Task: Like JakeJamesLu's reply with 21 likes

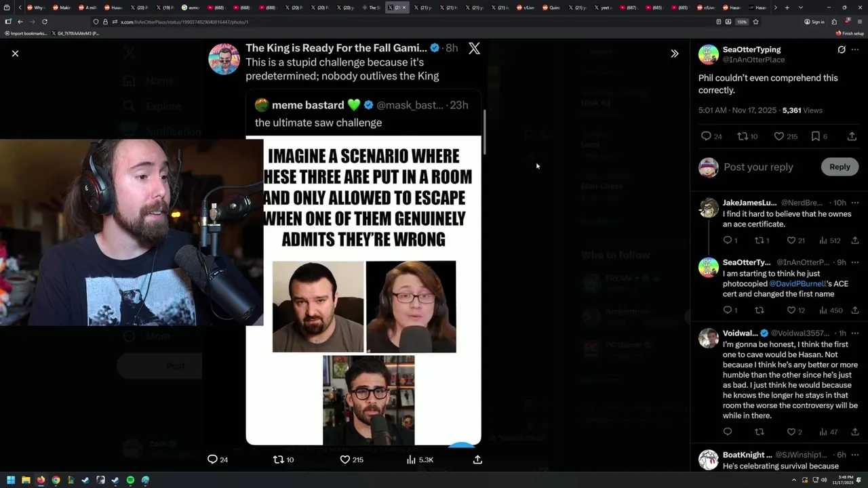Action: (x=795, y=241)
